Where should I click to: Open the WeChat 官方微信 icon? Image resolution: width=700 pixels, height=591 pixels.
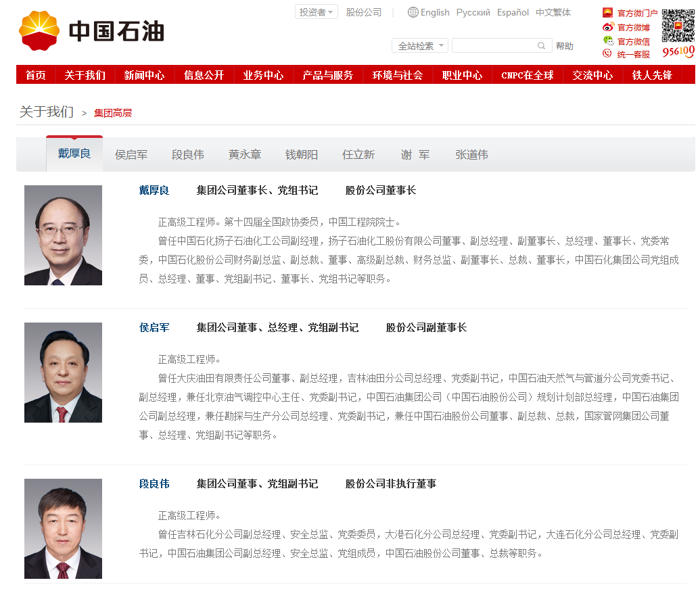tap(608, 41)
